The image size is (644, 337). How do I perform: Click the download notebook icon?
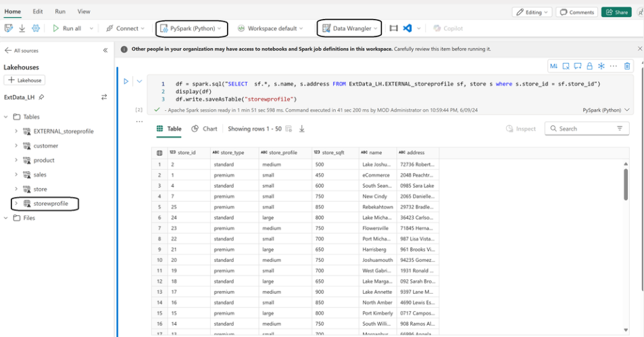(22, 28)
